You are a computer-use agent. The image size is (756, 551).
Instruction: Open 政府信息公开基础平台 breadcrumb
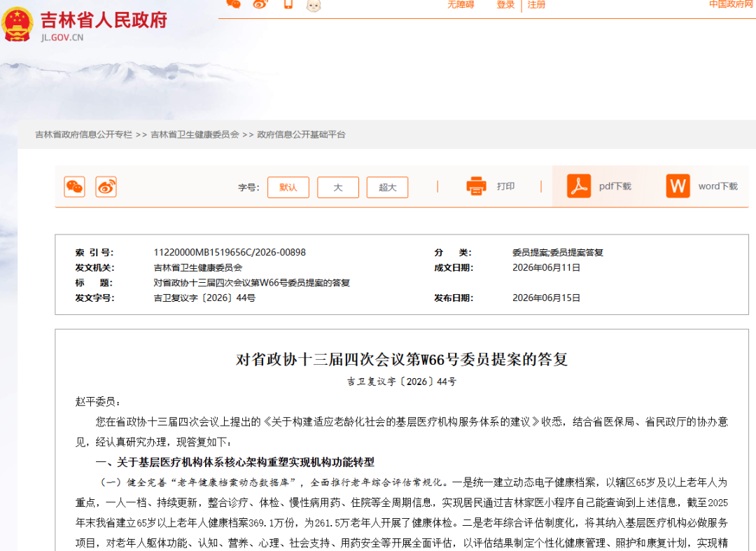click(301, 134)
